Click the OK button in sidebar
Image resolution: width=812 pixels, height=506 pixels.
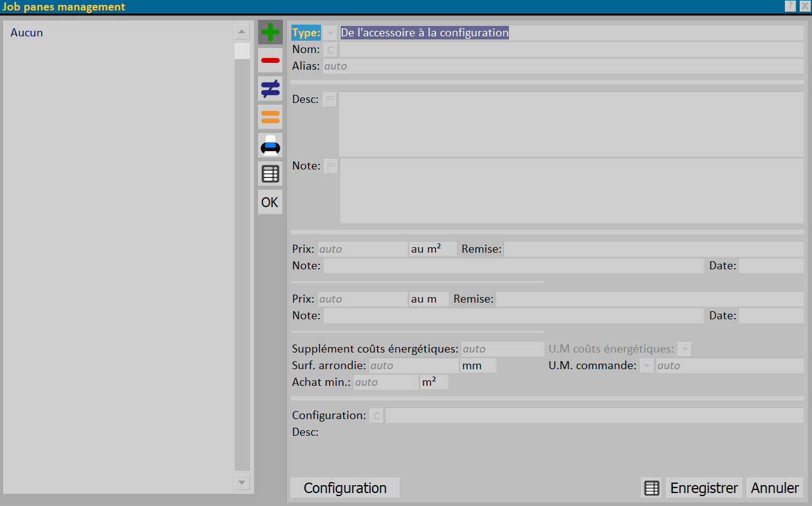pos(270,202)
